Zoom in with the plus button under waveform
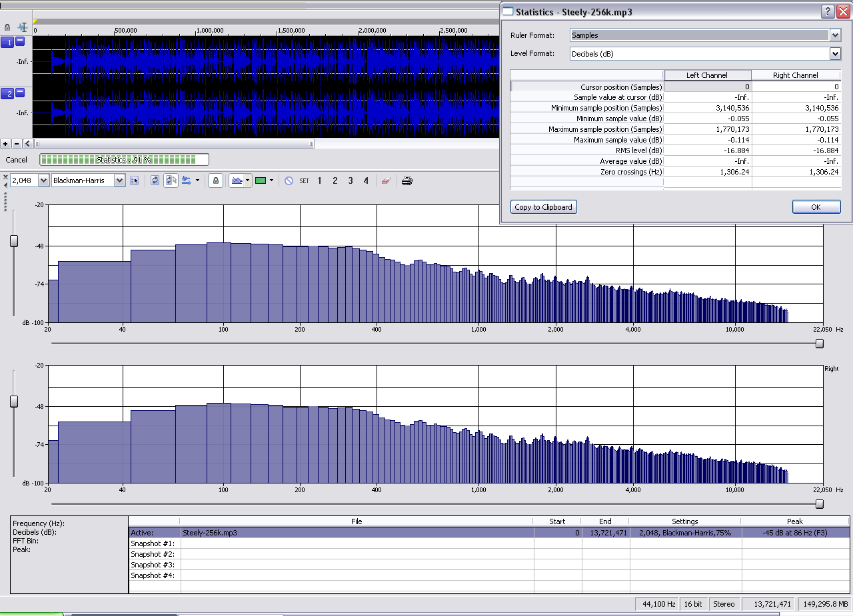Screen dimensions: 853x616 point(5,143)
